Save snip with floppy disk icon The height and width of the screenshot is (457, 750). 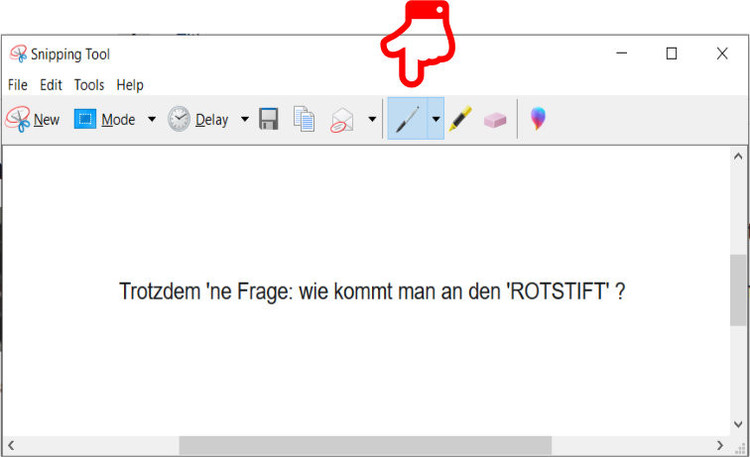pos(269,119)
